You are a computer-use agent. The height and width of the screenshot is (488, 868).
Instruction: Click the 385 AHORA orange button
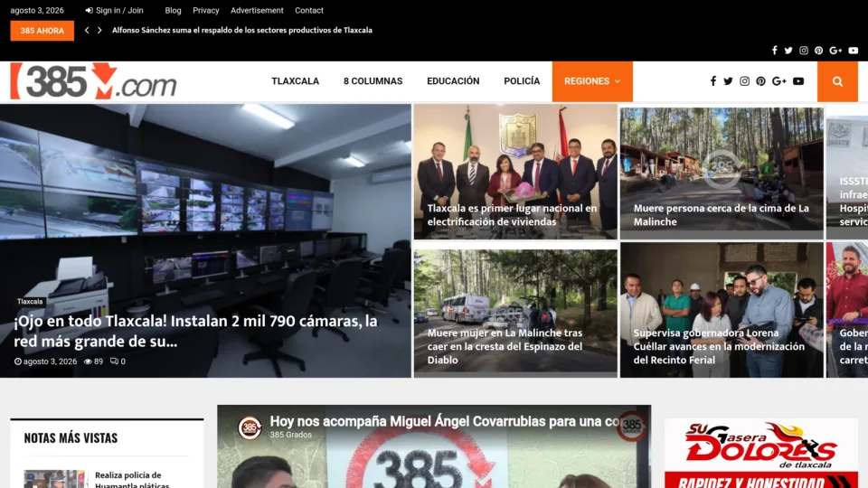pos(42,31)
